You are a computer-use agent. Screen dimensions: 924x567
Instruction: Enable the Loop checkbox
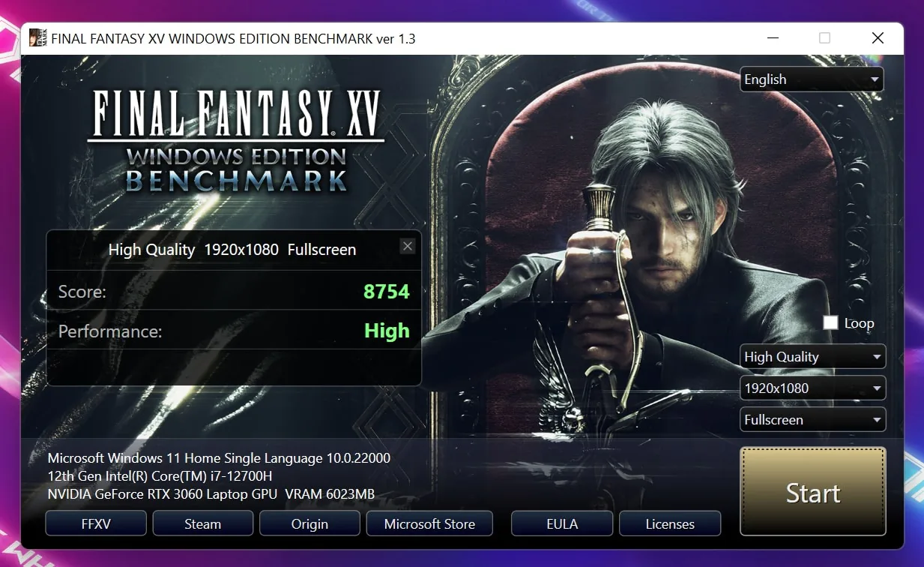830,322
